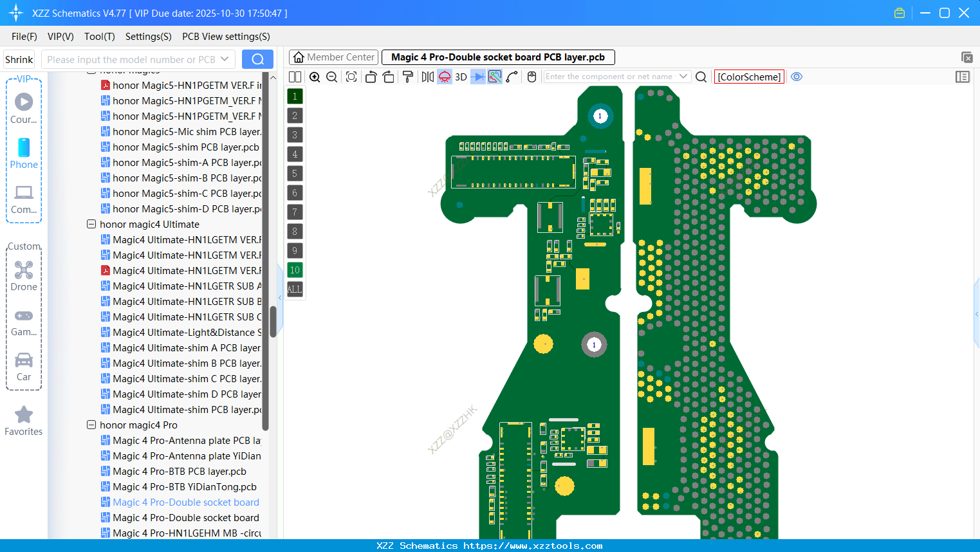The image size is (980, 552).
Task: Click the red highlighted toolbar icon
Action: [445, 77]
